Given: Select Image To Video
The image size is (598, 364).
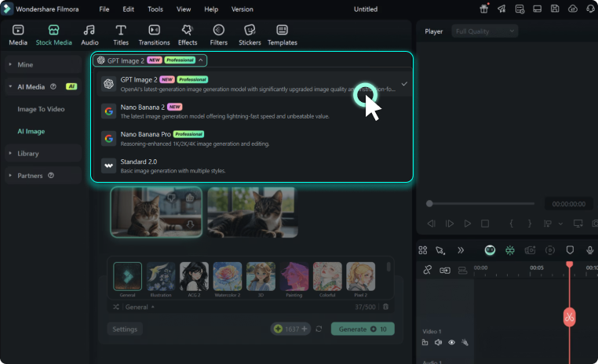Looking at the screenshot, I should [41, 109].
